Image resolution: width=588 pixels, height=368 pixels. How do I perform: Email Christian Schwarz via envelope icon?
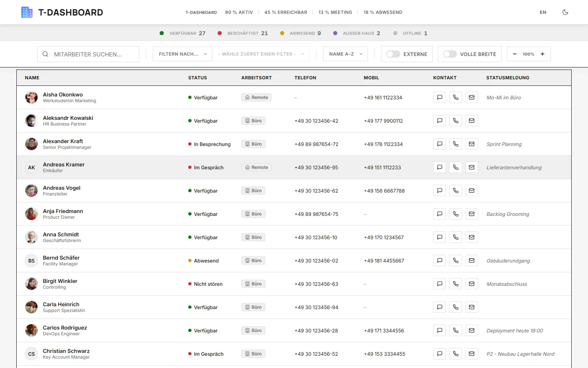pos(472,354)
